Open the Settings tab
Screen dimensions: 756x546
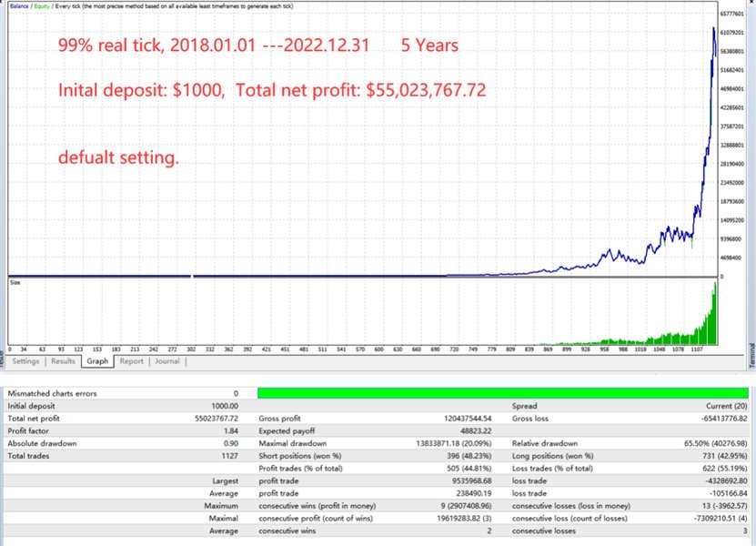click(25, 361)
